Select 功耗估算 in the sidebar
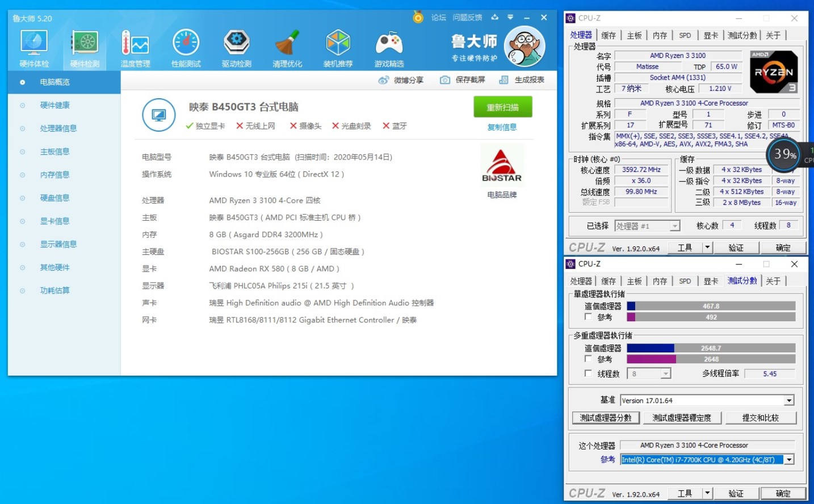 64,291
